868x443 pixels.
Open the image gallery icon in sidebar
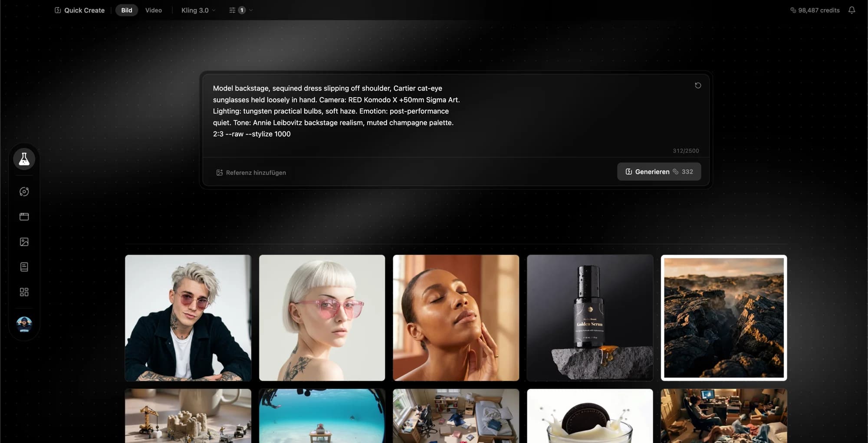pos(24,242)
